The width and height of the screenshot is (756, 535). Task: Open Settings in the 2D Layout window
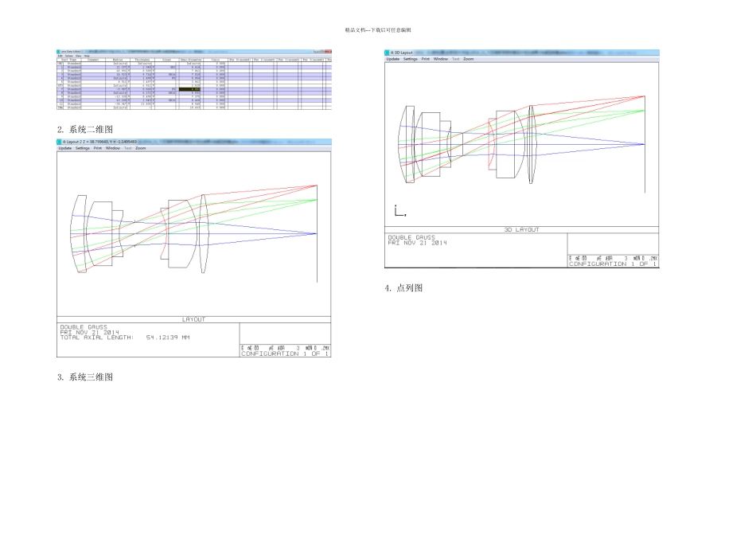point(83,149)
